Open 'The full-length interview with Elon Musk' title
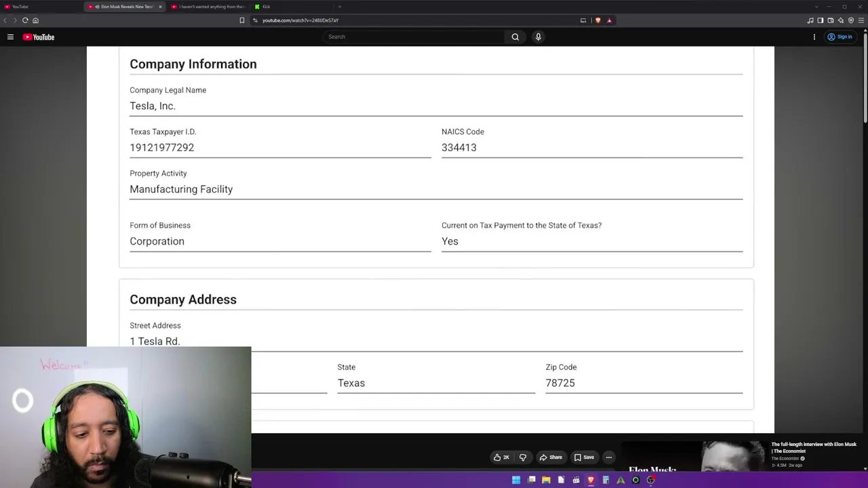 pos(814,447)
